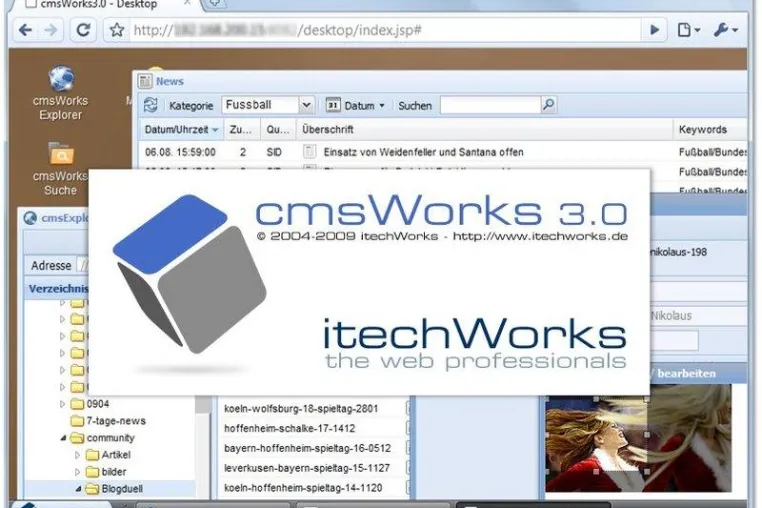This screenshot has width=762, height=508.
Task: Open the cmsWorks Suche desktop icon
Action: 61,169
